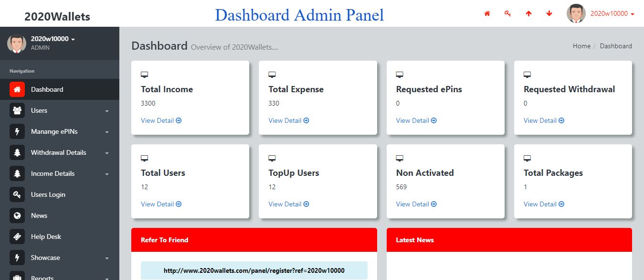This screenshot has height=280, width=644.
Task: Open the 2020w10000 dropdown in the top bar
Action: pyautogui.click(x=612, y=13)
